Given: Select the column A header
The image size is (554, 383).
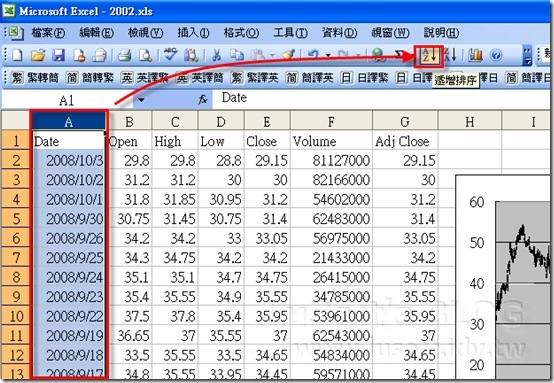Looking at the screenshot, I should click(69, 122).
